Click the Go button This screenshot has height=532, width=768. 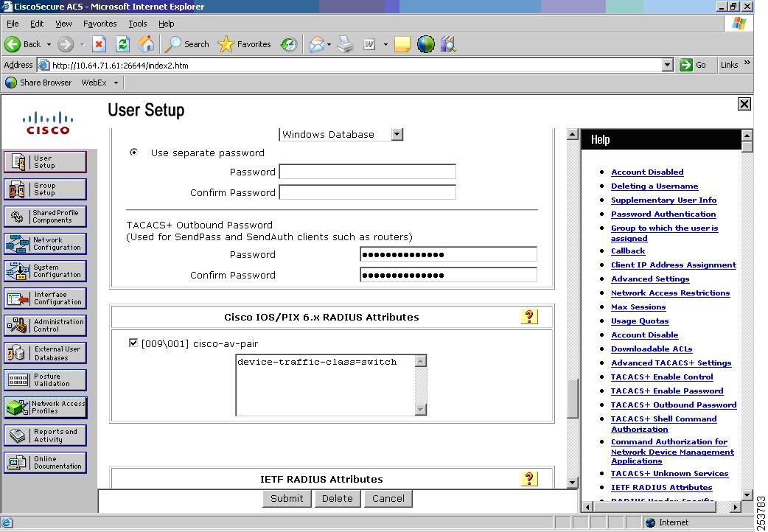pyautogui.click(x=693, y=65)
